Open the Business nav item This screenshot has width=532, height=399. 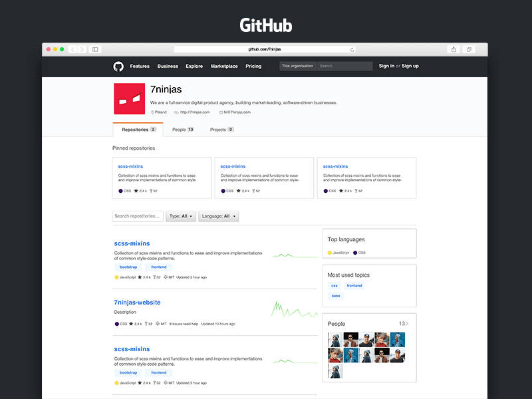pyautogui.click(x=168, y=66)
